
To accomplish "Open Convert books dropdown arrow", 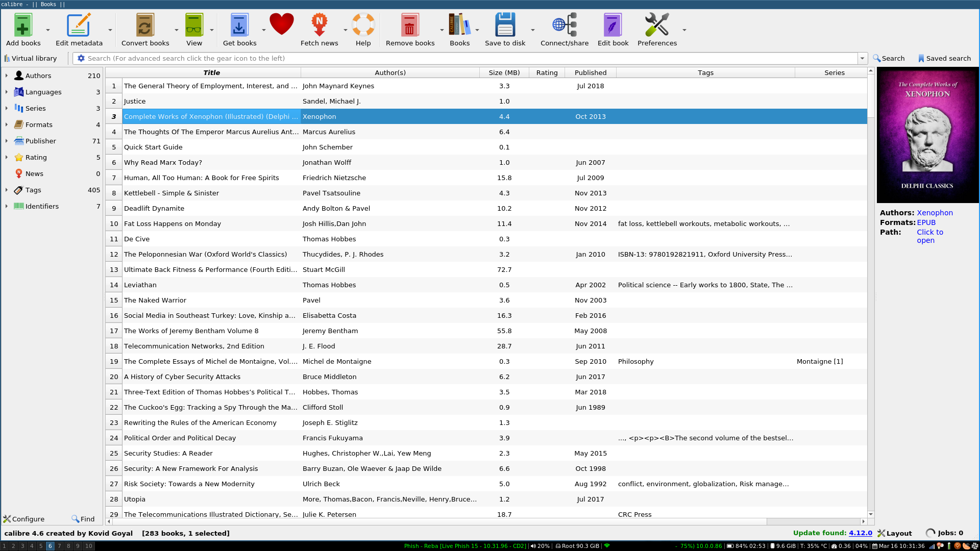I will [177, 30].
